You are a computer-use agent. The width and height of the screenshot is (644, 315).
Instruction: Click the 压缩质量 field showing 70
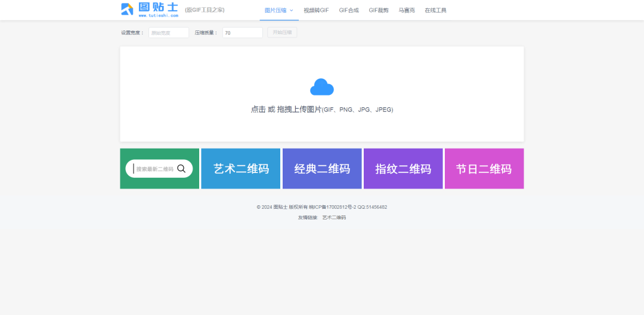[242, 33]
